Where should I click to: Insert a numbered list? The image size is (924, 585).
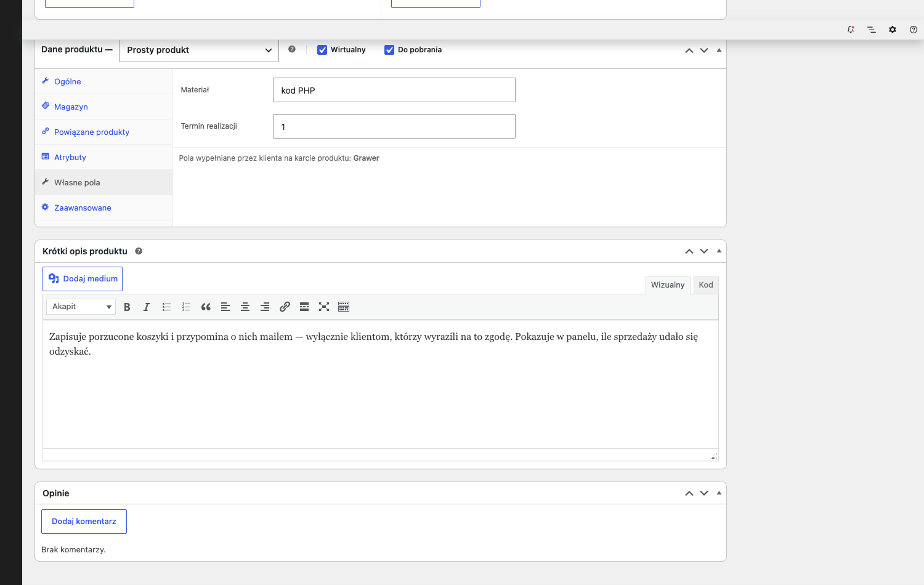pos(186,307)
